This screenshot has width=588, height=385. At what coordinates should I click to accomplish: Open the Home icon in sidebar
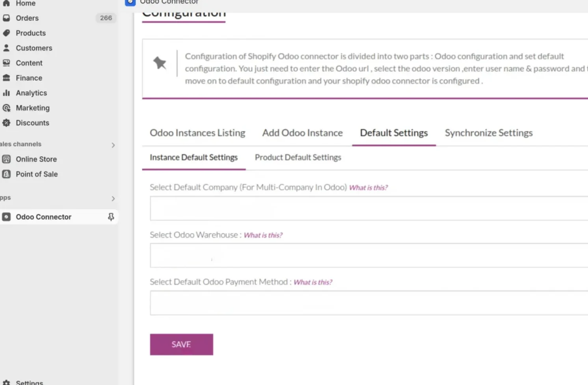(6, 3)
